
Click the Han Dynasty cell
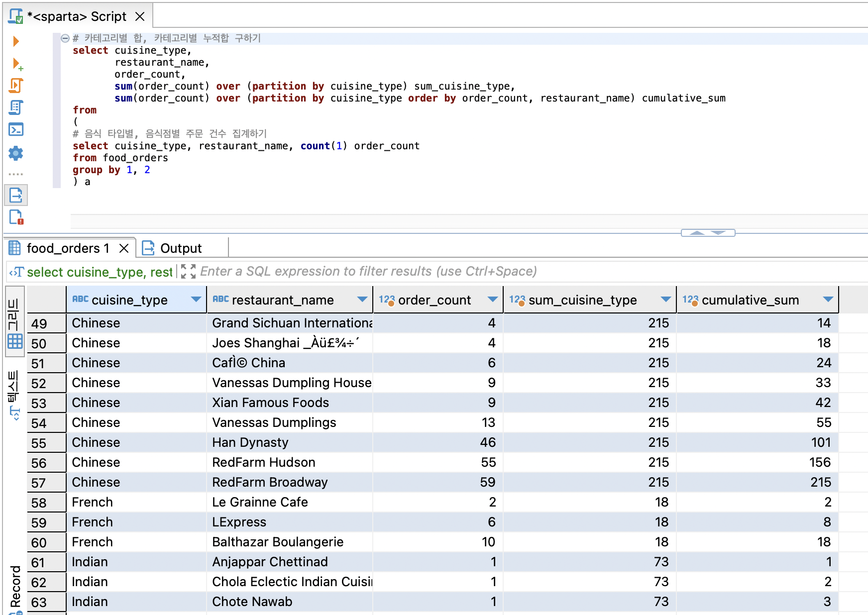tap(290, 442)
